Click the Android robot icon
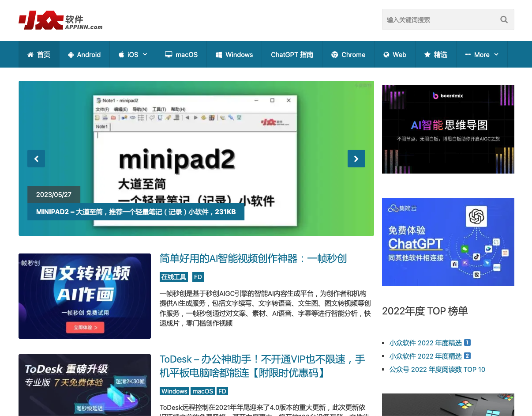532x416 pixels. (71, 55)
